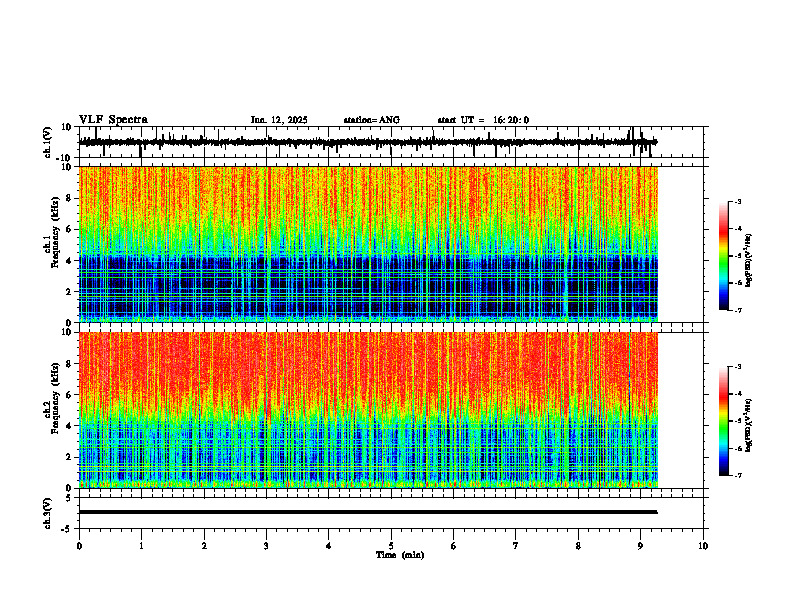792x612 pixels.
Task: Click the time axis tick label "1"
Action: (x=141, y=546)
